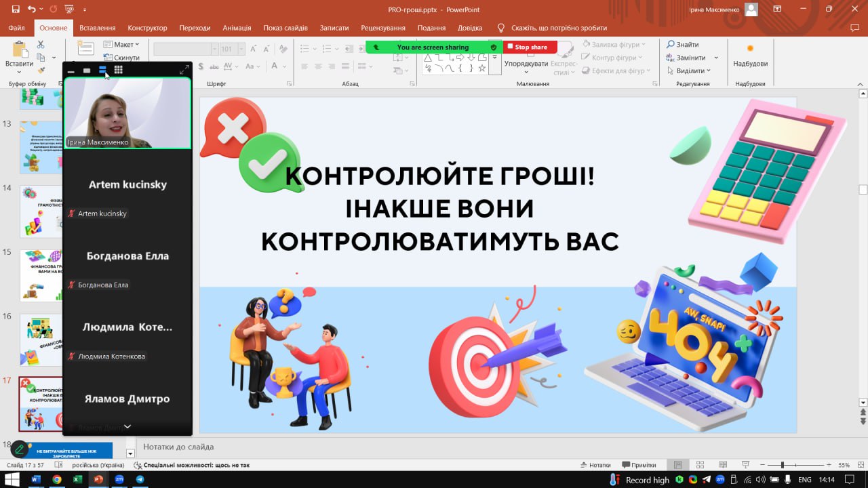Toggle the Comments (Примітки) pane

tap(638, 465)
